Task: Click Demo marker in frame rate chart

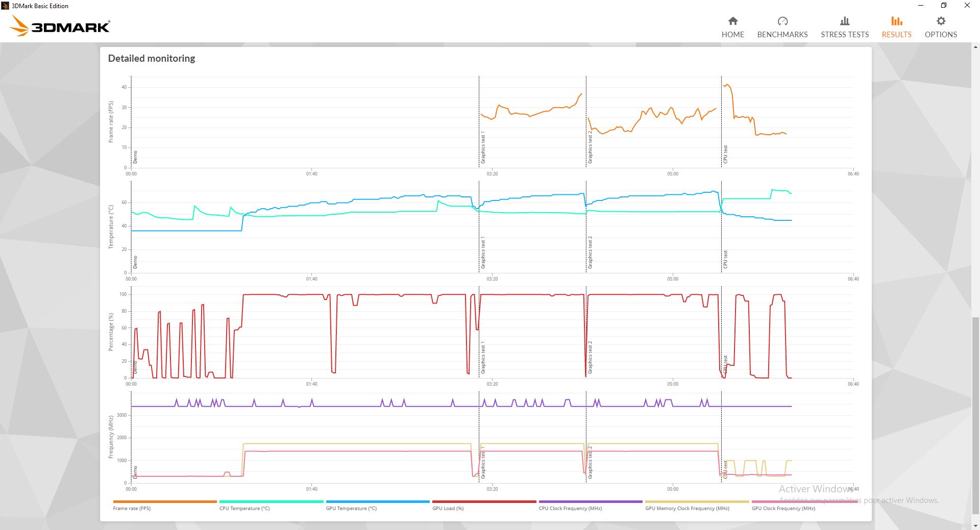Action: (135, 157)
